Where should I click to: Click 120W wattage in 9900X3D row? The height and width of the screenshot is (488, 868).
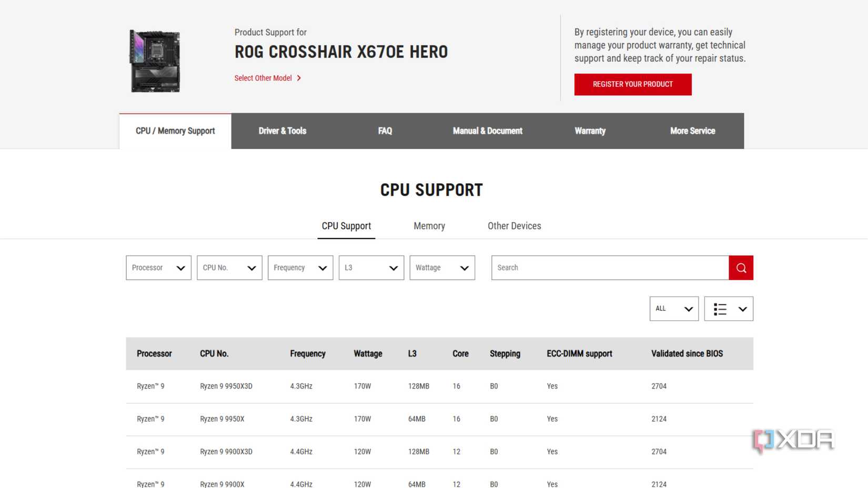pyautogui.click(x=362, y=452)
